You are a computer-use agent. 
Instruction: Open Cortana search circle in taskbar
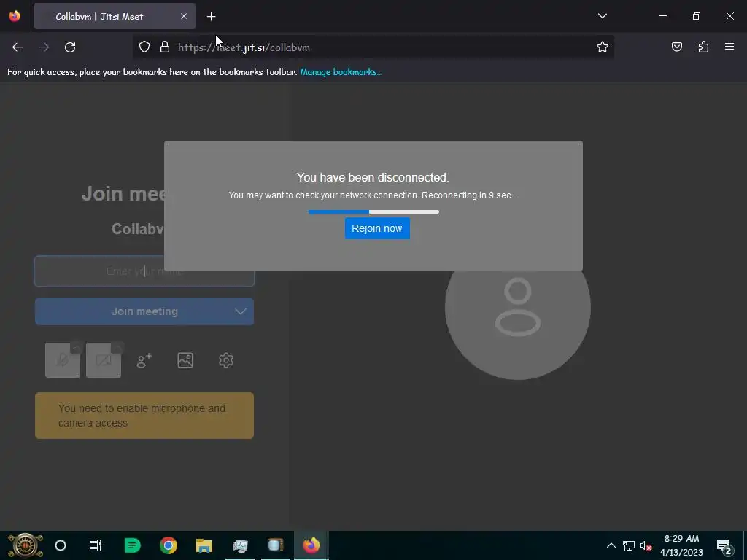pos(61,545)
